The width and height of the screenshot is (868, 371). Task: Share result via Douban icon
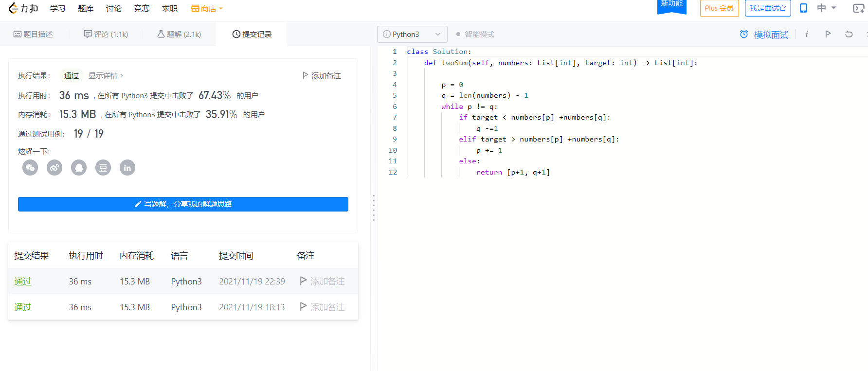click(x=103, y=168)
